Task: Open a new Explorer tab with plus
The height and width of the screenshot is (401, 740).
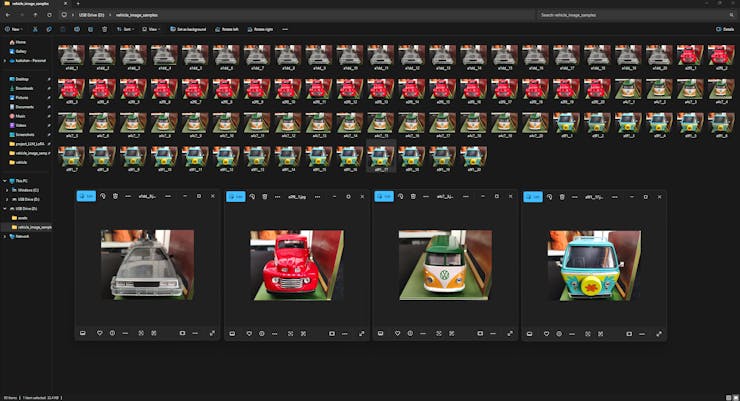Action: (x=78, y=3)
